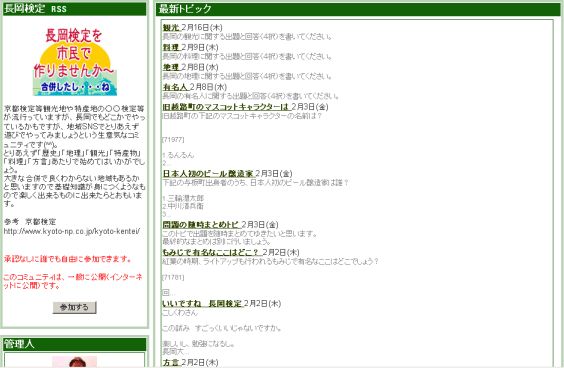Click the kyoto-kentei URL text
The width and height of the screenshot is (564, 368).
pos(72,231)
